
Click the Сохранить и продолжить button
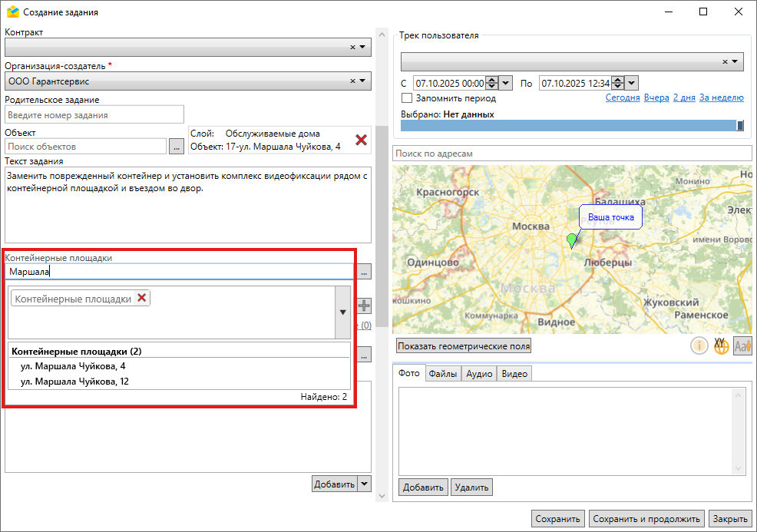click(646, 519)
